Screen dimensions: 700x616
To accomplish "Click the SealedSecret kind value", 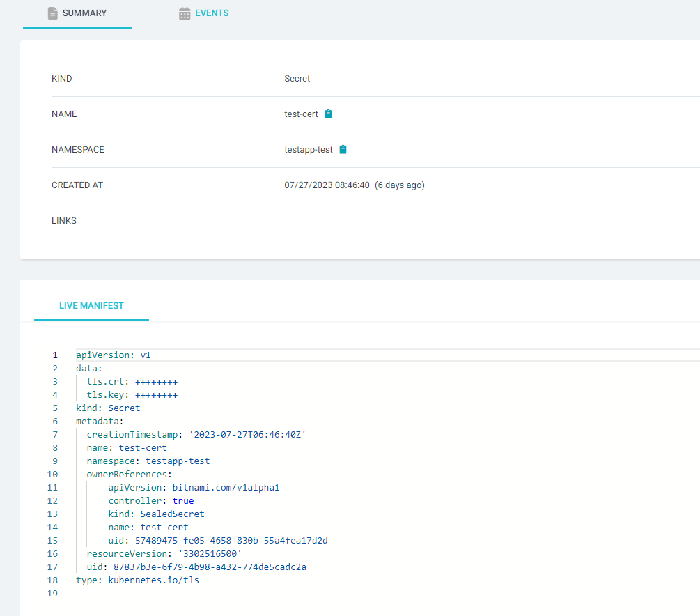I will coord(172,514).
